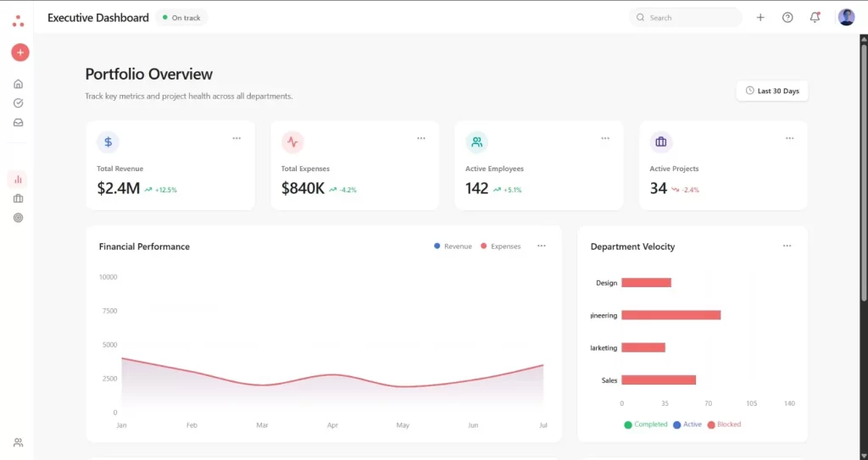Open the Goals target icon in sidebar
Image resolution: width=868 pixels, height=460 pixels.
coord(19,218)
